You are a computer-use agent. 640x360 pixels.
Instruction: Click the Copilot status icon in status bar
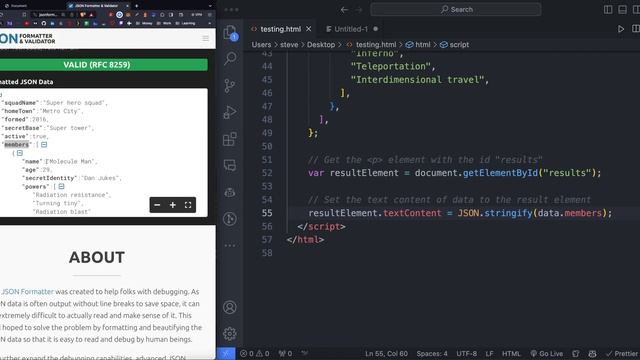click(x=592, y=353)
